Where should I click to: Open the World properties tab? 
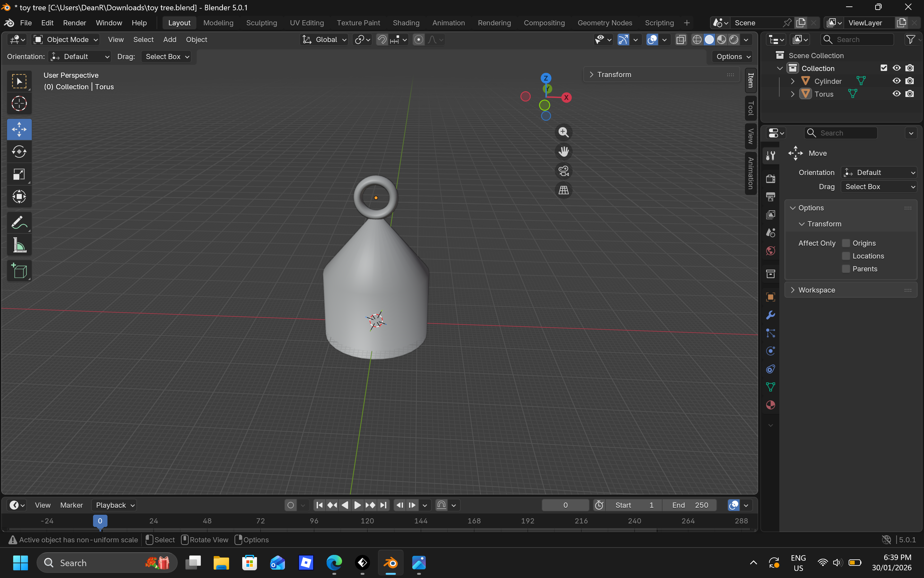coord(771,251)
